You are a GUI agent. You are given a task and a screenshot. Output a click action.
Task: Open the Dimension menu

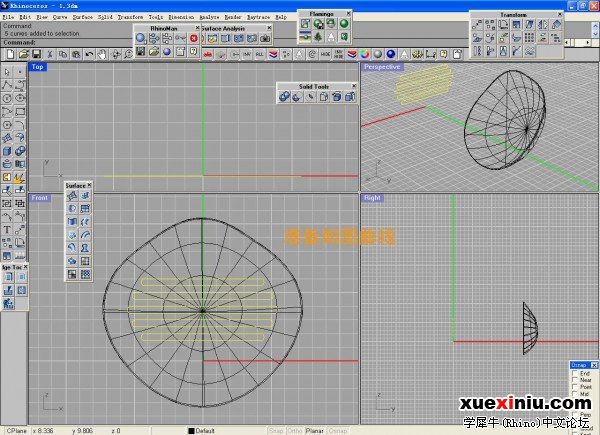[181, 17]
